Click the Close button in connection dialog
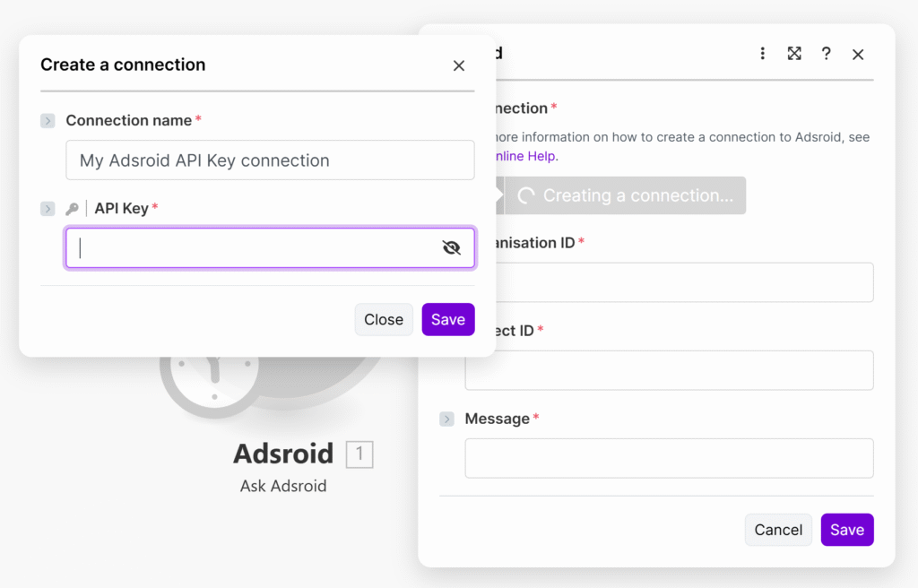 click(384, 320)
